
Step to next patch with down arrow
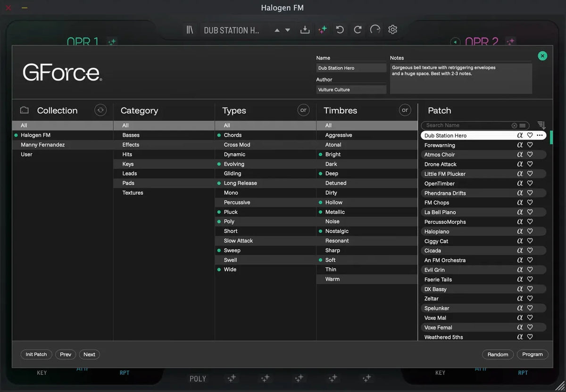click(287, 30)
